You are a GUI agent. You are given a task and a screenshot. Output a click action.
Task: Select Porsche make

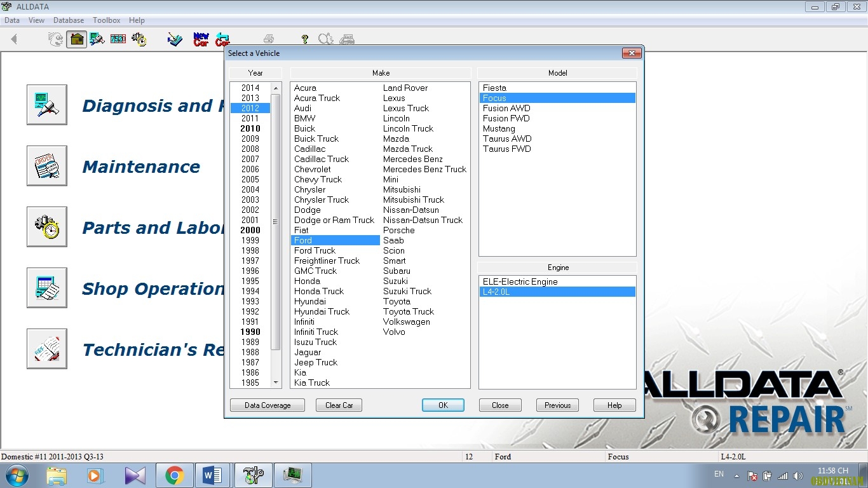[x=398, y=230]
